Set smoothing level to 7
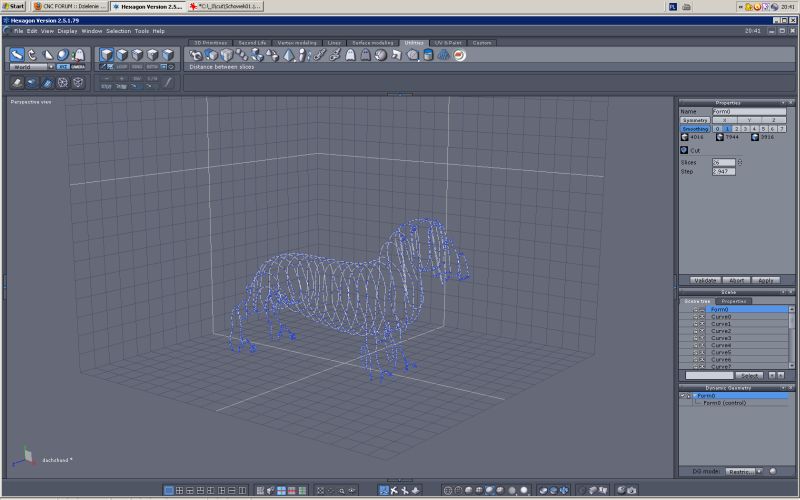800x500 pixels. tap(782, 129)
